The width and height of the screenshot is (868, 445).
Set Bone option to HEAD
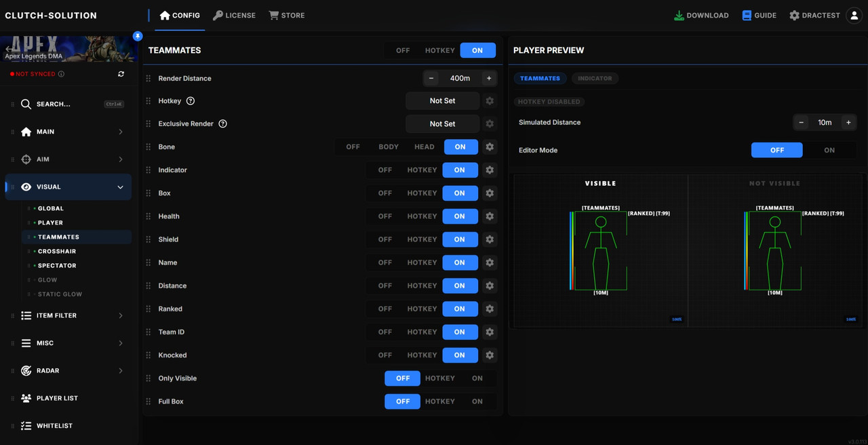tap(425, 147)
